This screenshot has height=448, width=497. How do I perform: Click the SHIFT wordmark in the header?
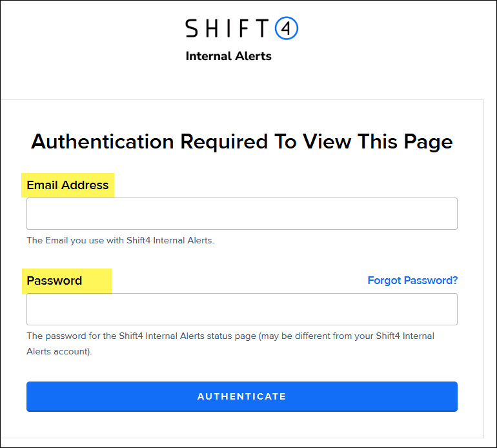click(227, 28)
